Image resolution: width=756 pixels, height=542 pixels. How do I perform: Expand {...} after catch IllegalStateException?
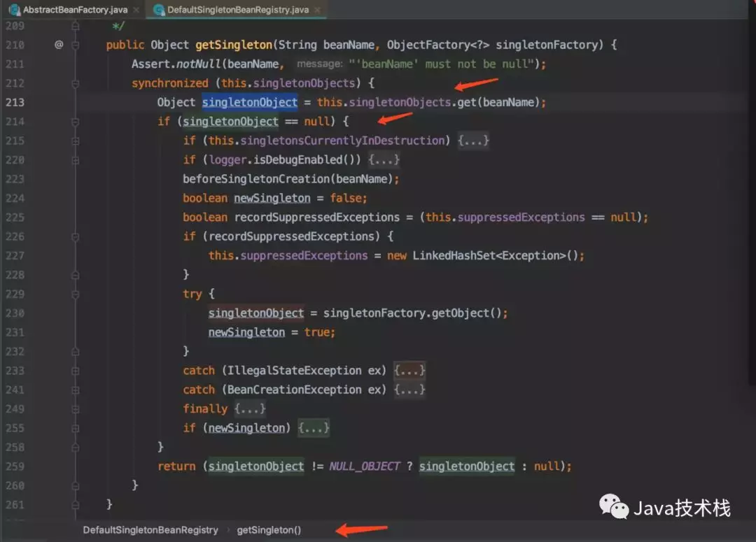click(x=409, y=370)
